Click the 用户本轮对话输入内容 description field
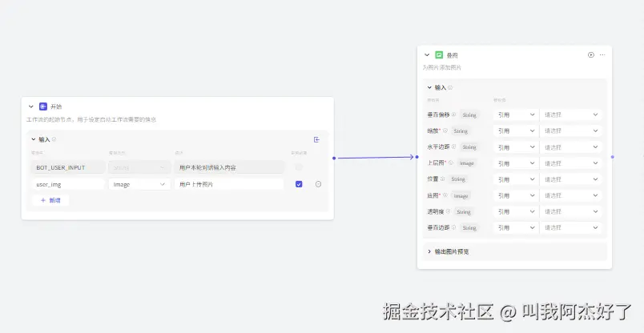The width and height of the screenshot is (644, 333). click(229, 167)
